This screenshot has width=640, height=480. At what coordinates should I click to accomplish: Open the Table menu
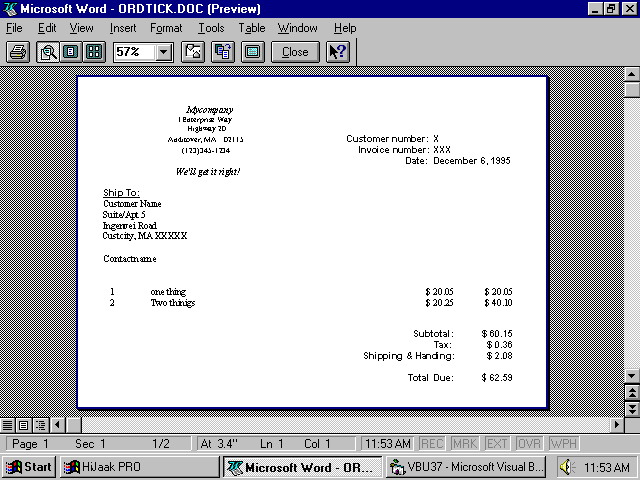(252, 28)
